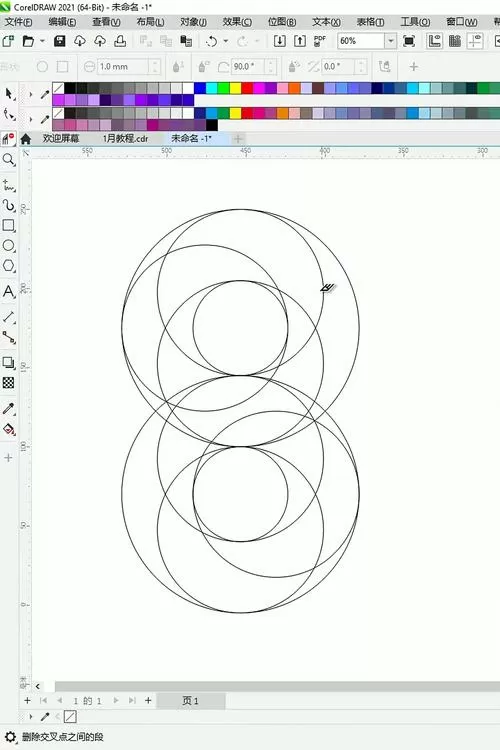Click the Import icon
The width and height of the screenshot is (500, 750).
point(280,41)
